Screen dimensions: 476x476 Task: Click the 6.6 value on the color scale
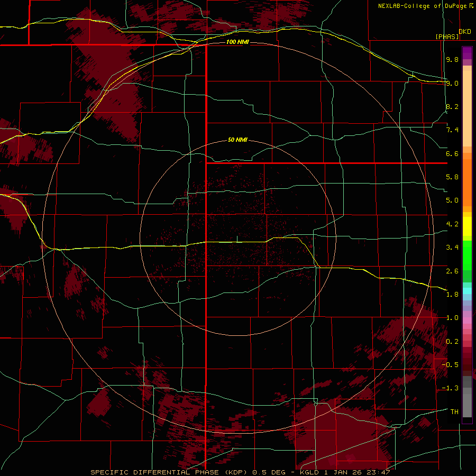point(452,153)
